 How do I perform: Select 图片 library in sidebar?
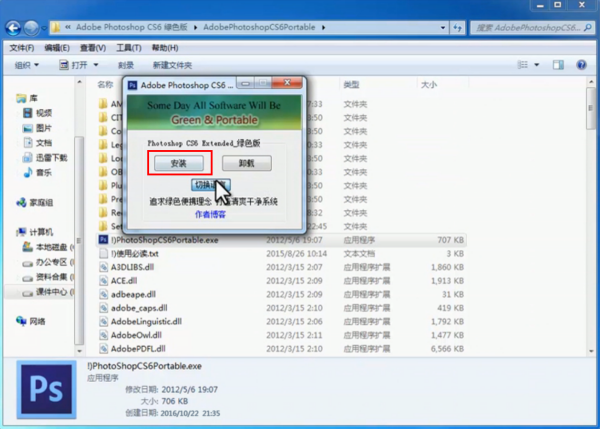[38, 128]
